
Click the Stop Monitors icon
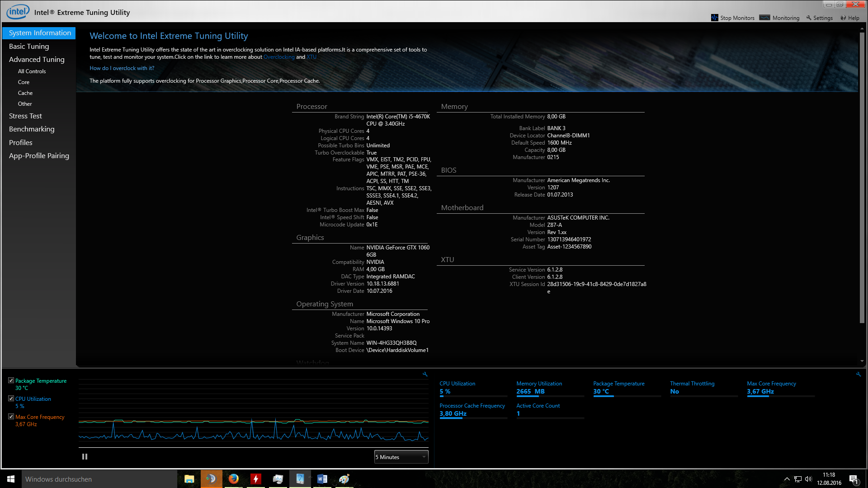pos(714,18)
